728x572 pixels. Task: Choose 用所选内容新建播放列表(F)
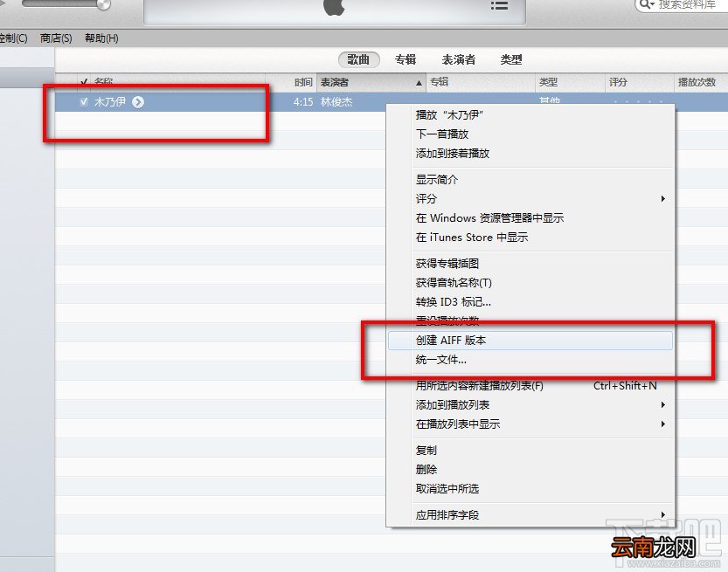tap(530, 385)
